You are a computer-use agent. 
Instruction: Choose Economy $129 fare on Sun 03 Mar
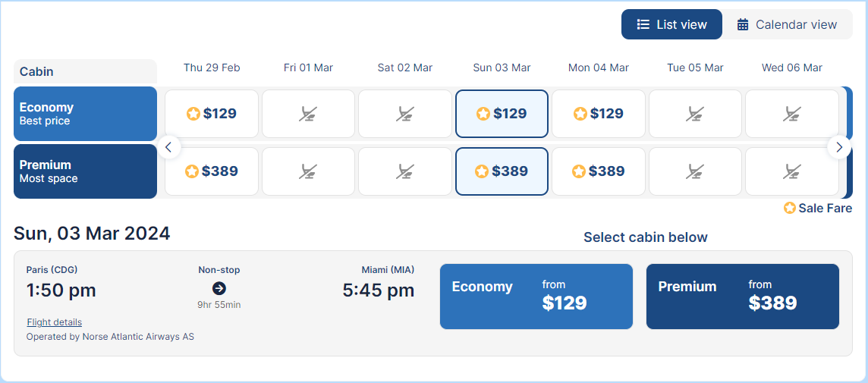(x=502, y=114)
